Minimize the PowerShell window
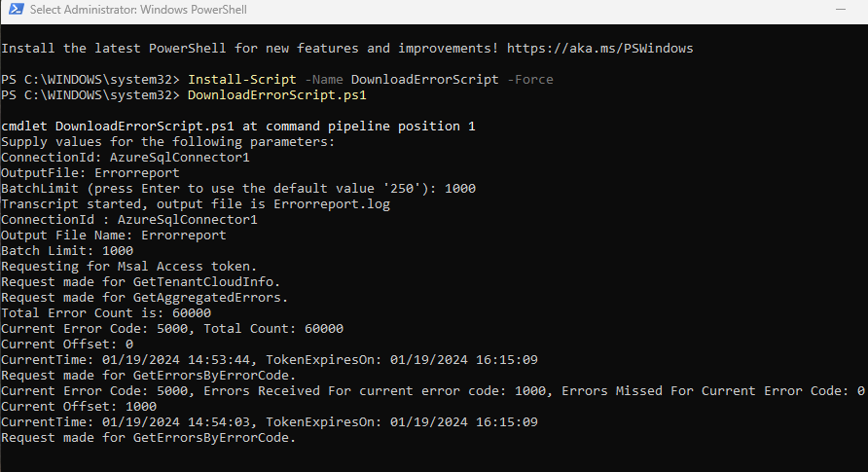 841,10
